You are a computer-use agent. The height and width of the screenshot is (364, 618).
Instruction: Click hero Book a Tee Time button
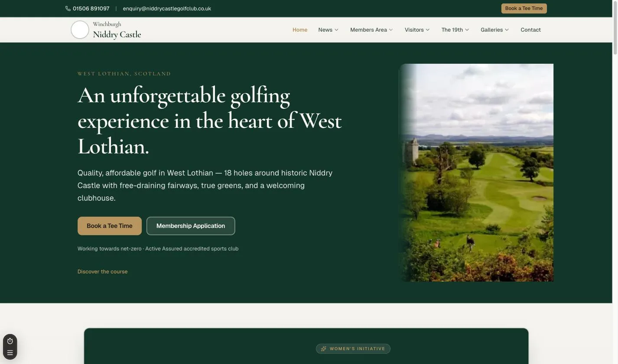[110, 226]
